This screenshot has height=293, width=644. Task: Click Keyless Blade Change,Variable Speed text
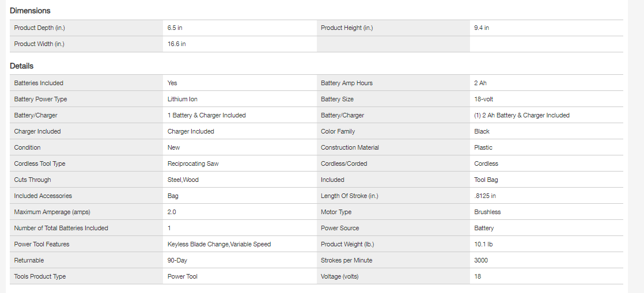click(219, 244)
